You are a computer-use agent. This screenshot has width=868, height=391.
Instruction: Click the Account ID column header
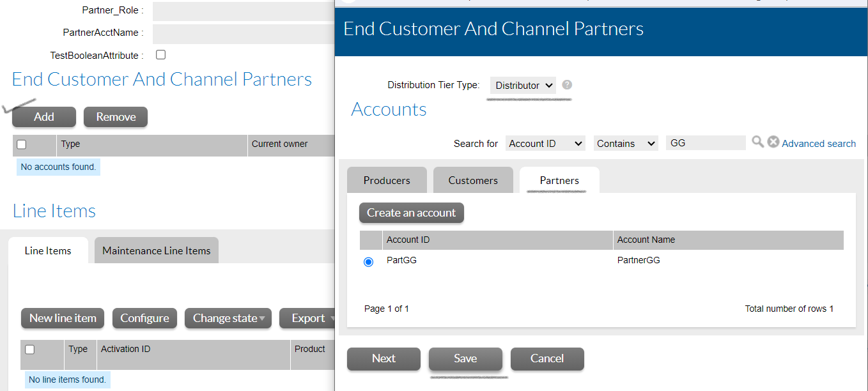click(497, 240)
